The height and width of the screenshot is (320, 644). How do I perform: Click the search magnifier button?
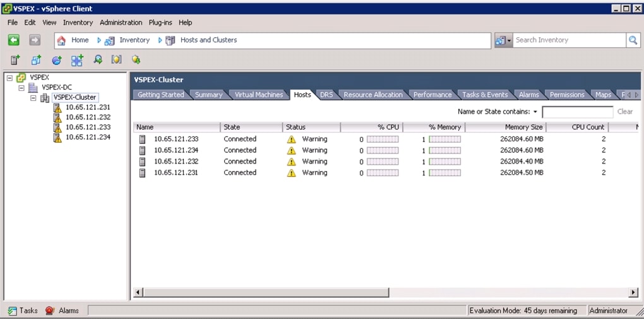[633, 40]
